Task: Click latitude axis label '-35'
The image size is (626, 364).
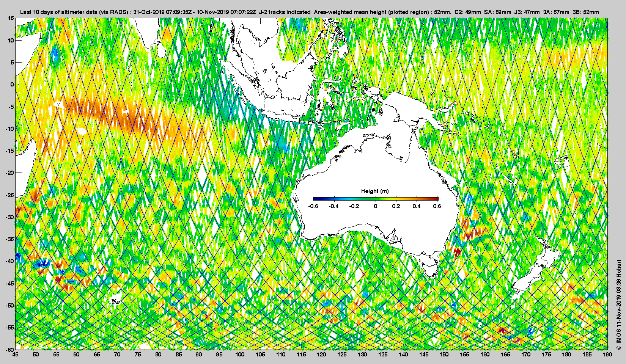Action: point(10,239)
